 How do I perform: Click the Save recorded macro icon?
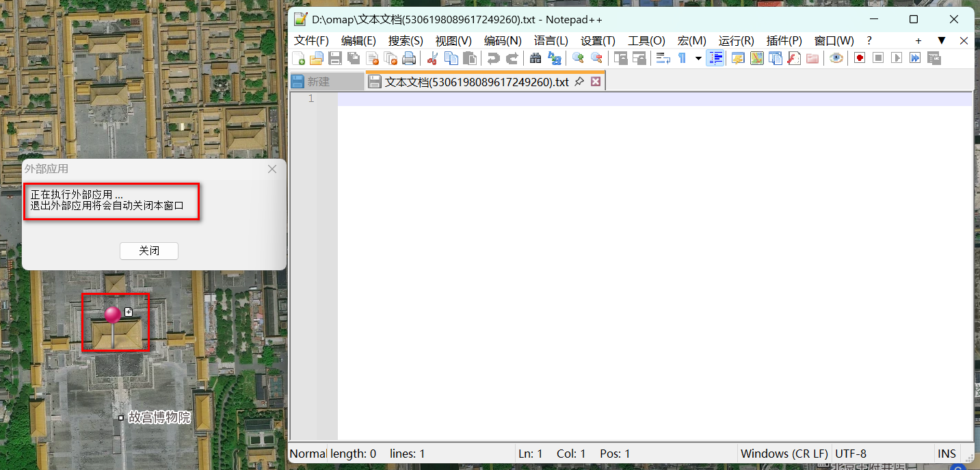tap(934, 58)
